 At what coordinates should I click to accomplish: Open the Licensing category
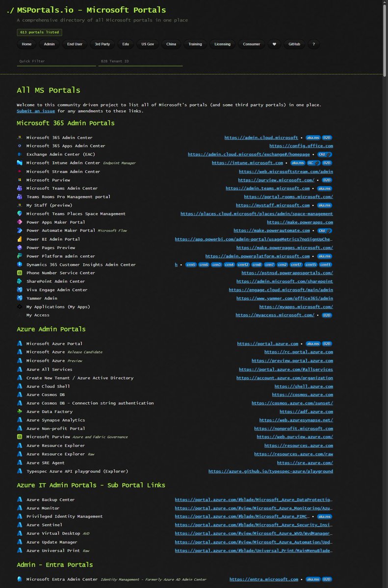coord(222,44)
